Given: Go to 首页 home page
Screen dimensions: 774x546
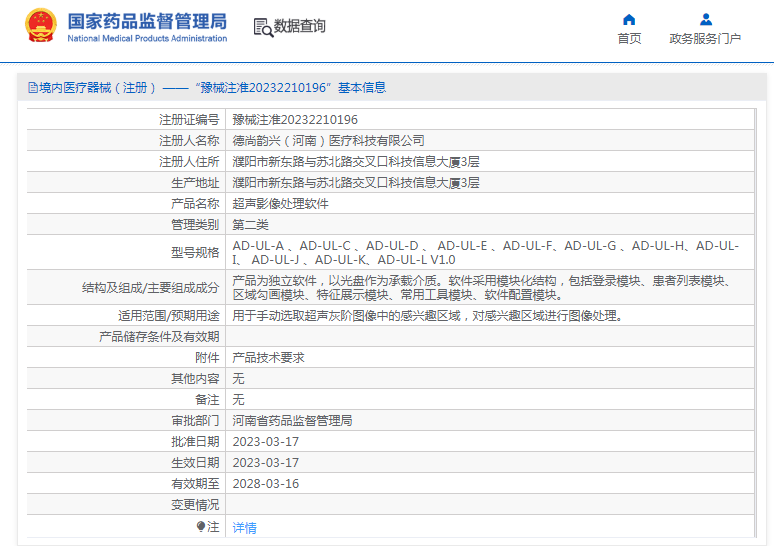Looking at the screenshot, I should tap(629, 39).
